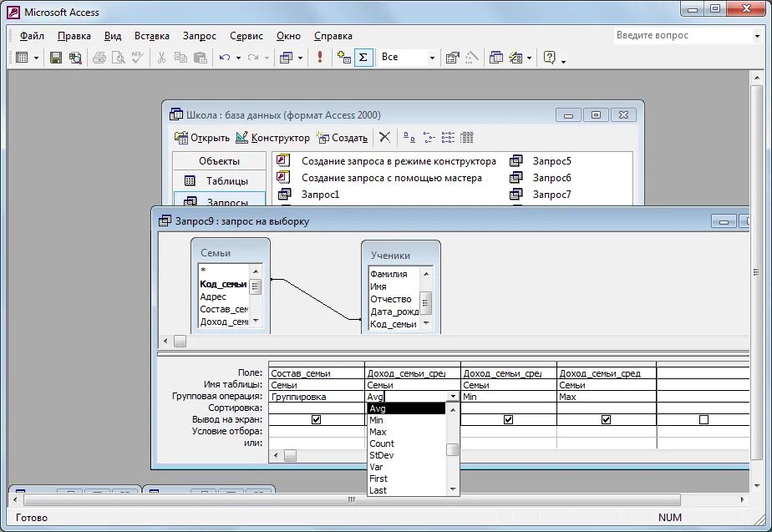The image size is (772, 532).
Task: Check display box in the empty fifth column
Action: pos(703,420)
